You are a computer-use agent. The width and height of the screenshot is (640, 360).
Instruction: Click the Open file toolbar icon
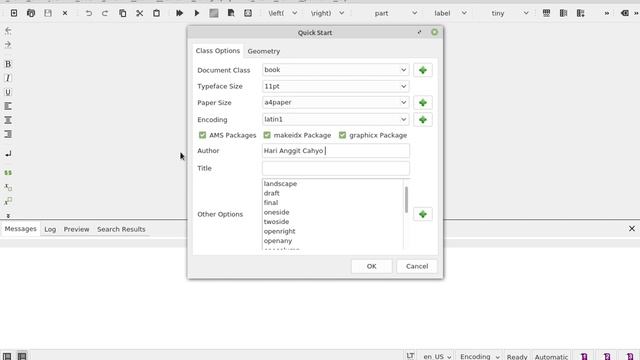click(x=31, y=13)
